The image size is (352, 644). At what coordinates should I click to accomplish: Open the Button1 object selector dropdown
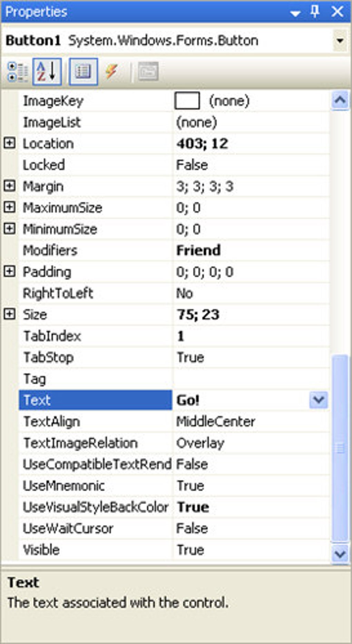[x=340, y=41]
